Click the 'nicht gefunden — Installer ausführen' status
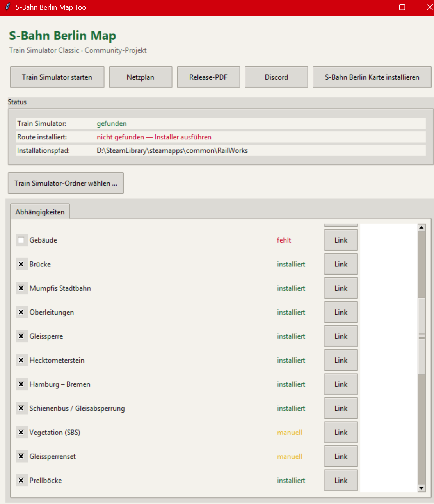 [154, 137]
